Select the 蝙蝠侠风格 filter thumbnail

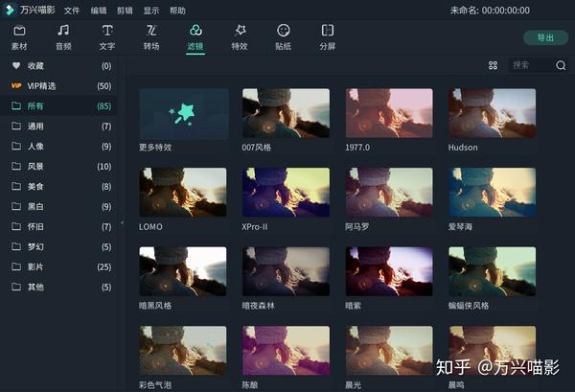click(x=493, y=271)
